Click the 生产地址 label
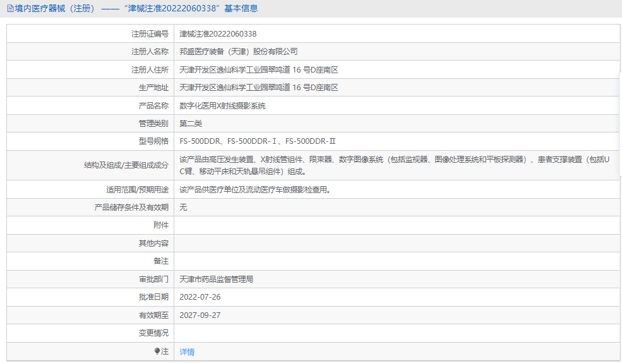 [x=153, y=88]
